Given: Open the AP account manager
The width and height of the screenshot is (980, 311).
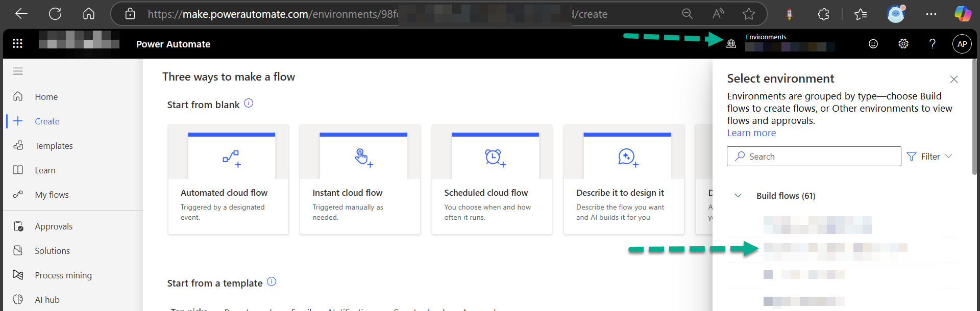Looking at the screenshot, I should click(962, 44).
